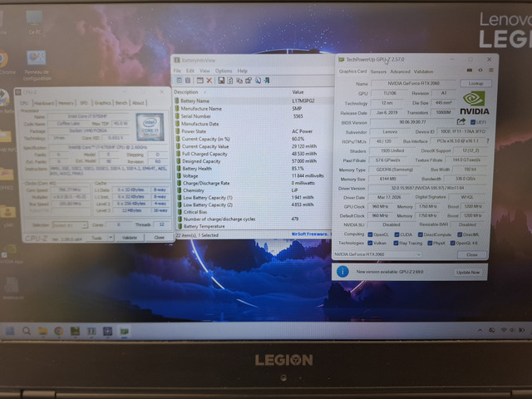Click the GPU-Z refresh icon

coord(480,70)
